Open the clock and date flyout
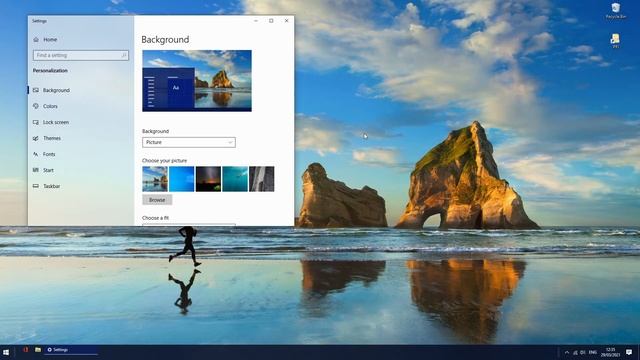Screen dimensions: 640x360 [x=611, y=352]
